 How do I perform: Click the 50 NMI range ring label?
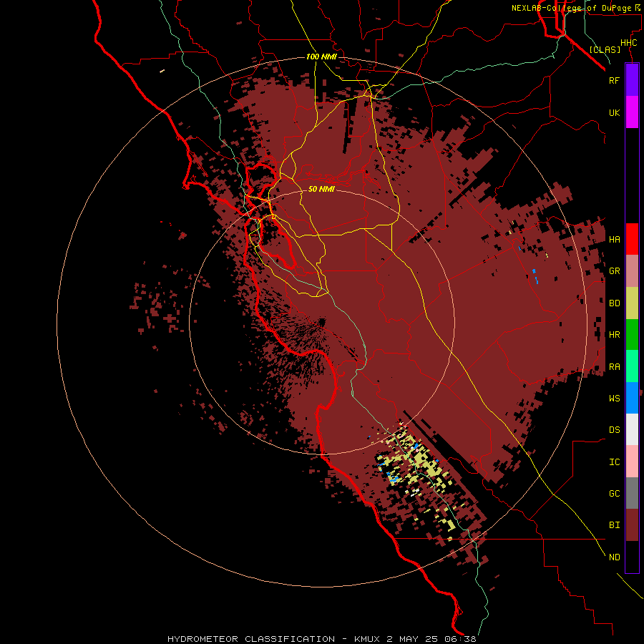pyautogui.click(x=321, y=189)
